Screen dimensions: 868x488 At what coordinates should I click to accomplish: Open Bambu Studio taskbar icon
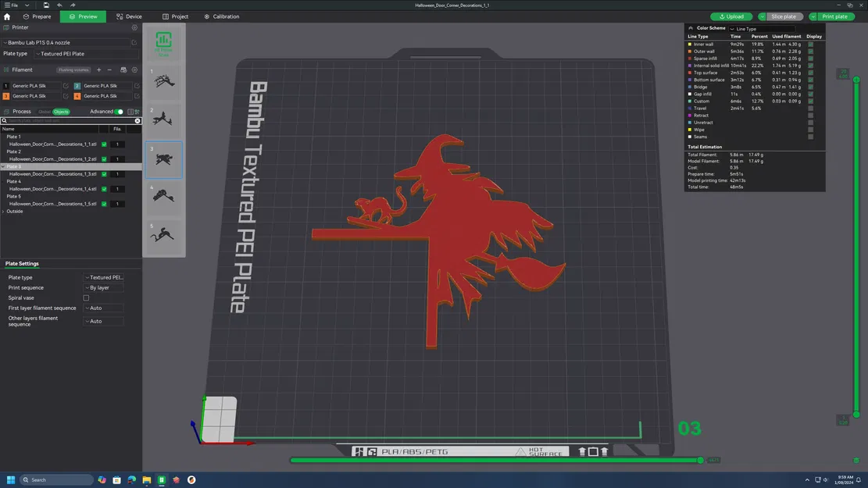162,479
